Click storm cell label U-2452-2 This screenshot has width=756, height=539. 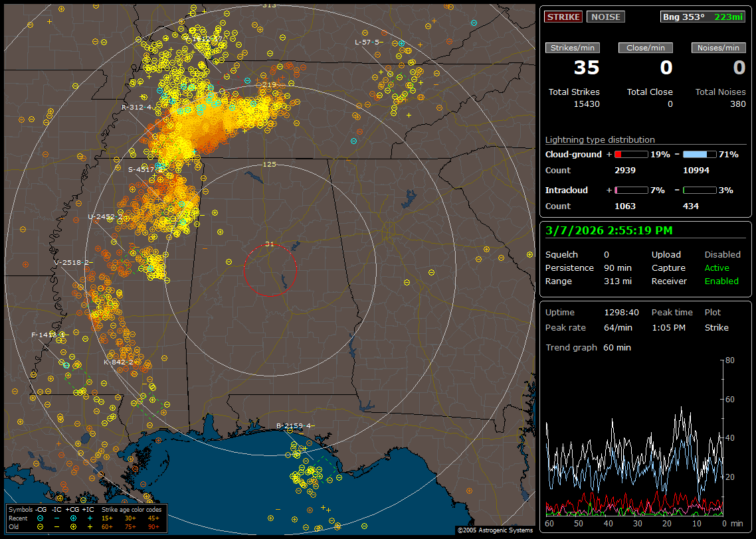(x=104, y=216)
